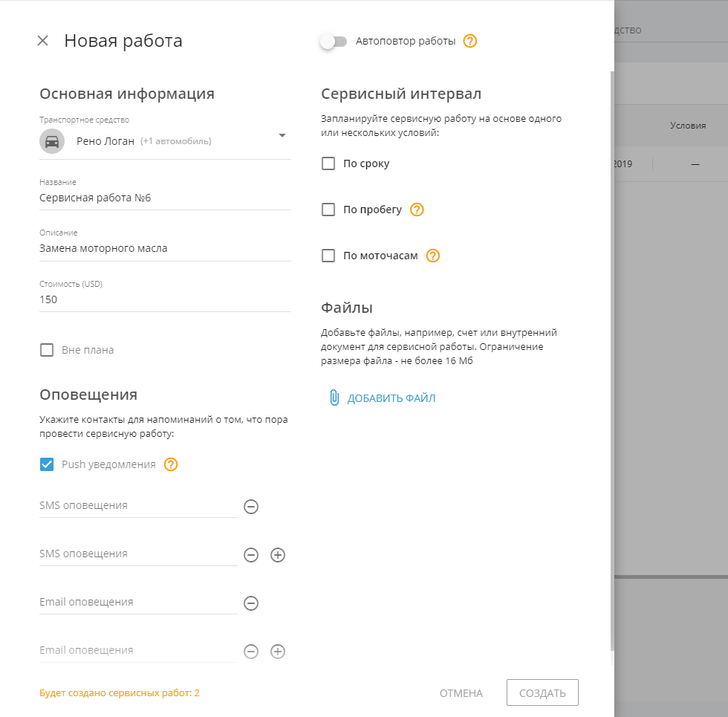
Task: Click help icon next to Push уведомления
Action: coord(171,464)
